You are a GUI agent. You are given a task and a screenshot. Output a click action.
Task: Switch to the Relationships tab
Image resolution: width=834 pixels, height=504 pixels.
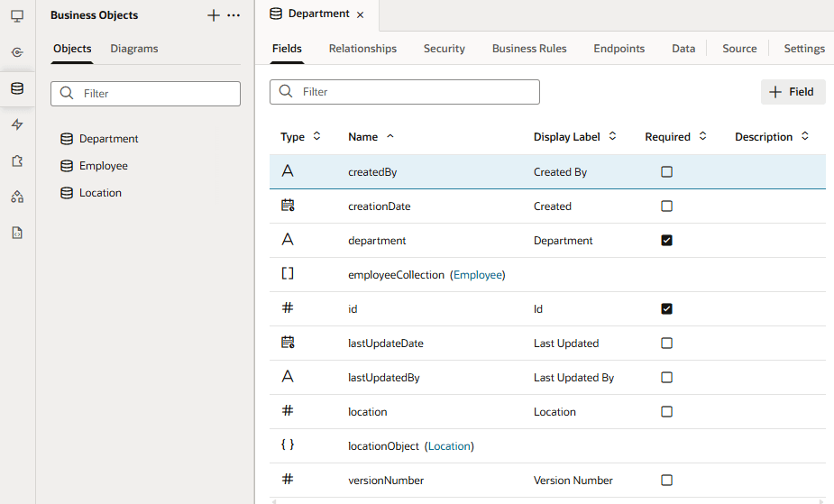pyautogui.click(x=362, y=49)
